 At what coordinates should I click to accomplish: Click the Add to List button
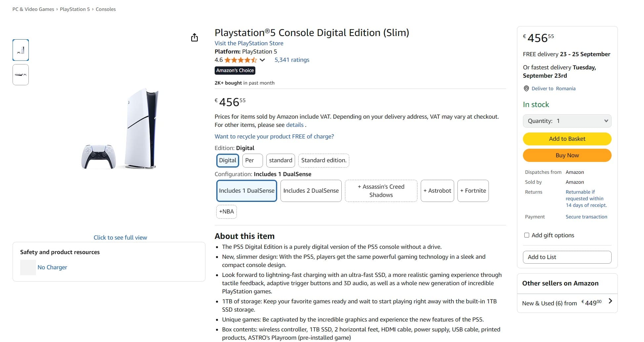click(x=567, y=257)
